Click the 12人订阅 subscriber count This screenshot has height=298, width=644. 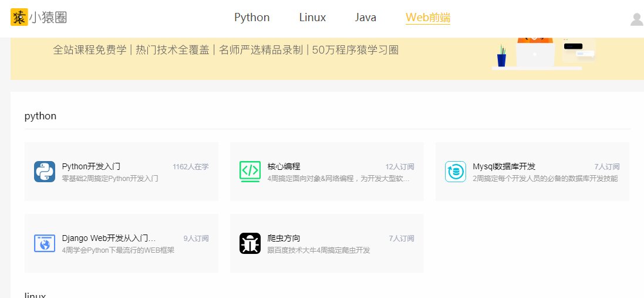tap(400, 166)
